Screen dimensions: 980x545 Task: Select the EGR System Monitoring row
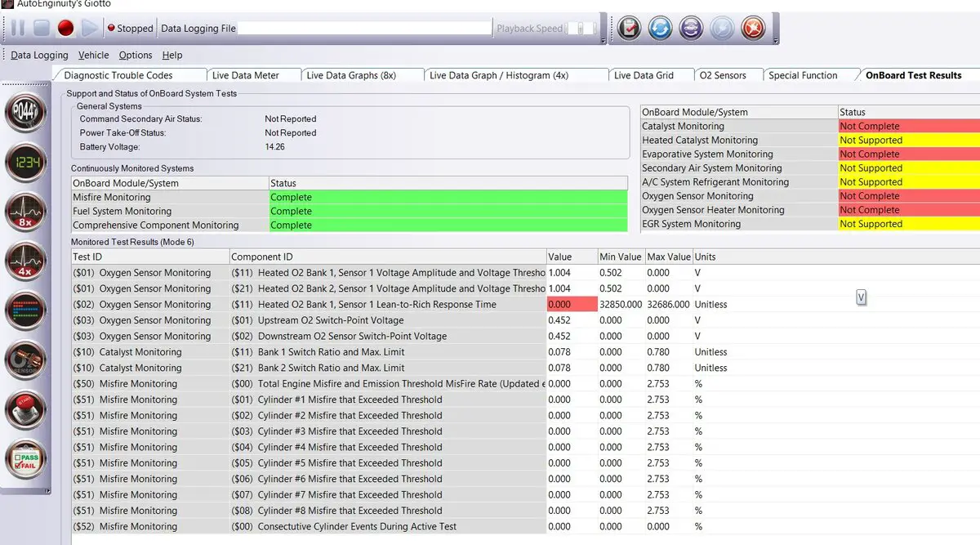810,223
